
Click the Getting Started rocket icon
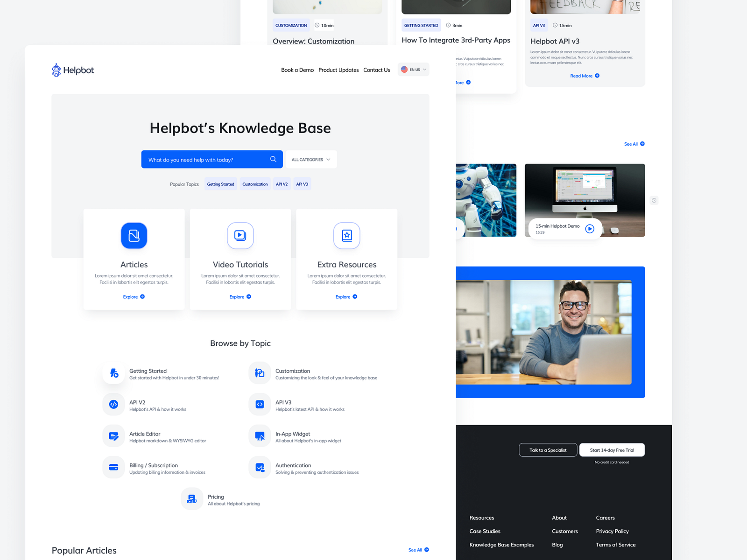click(x=113, y=373)
